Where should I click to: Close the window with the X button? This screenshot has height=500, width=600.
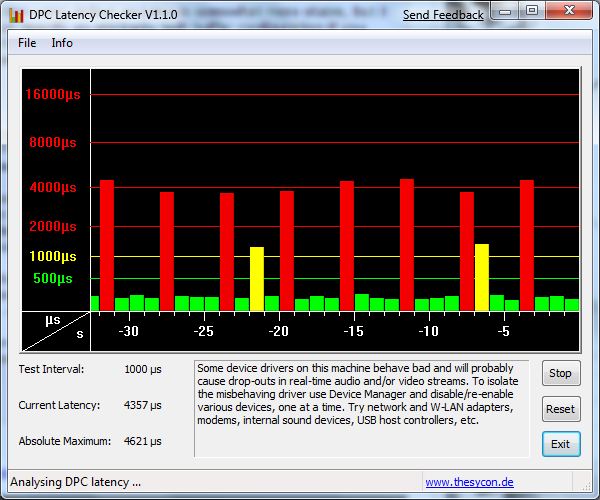569,11
